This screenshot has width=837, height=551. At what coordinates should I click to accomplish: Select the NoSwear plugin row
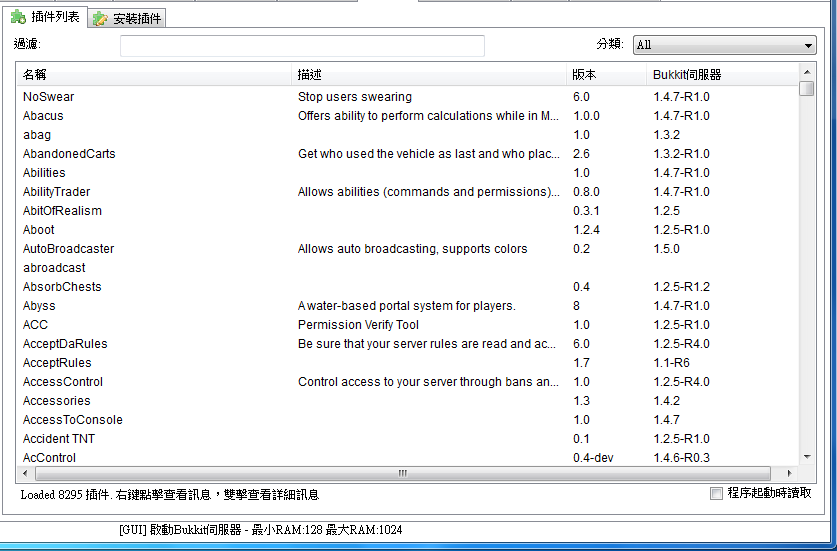[x=49, y=97]
